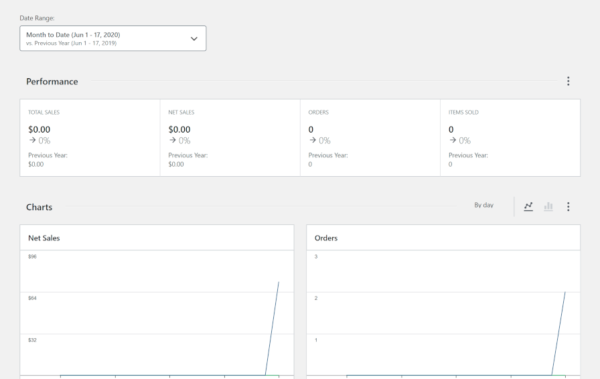Viewport: 600px width, 379px height.
Task: Click the trend arrow under Net Sales
Action: (173, 140)
